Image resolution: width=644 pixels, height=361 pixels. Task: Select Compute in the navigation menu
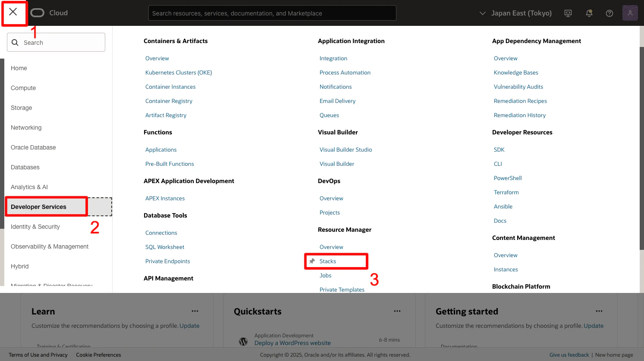pos(23,88)
